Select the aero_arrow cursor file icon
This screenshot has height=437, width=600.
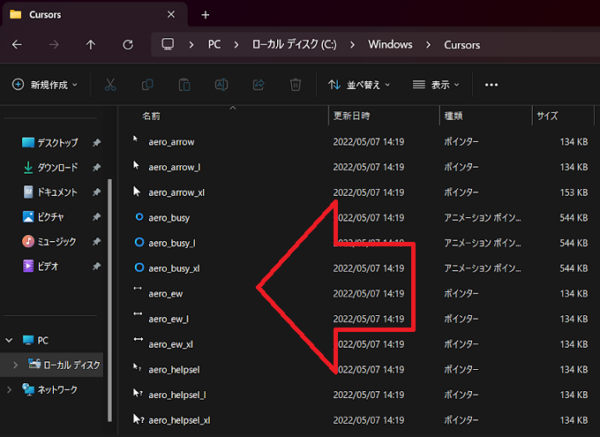135,139
